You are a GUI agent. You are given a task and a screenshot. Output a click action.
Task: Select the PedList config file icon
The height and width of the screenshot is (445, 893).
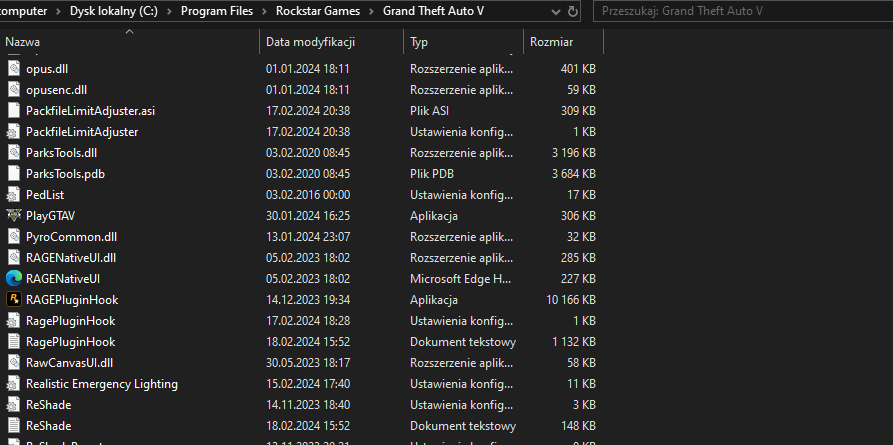pos(14,194)
